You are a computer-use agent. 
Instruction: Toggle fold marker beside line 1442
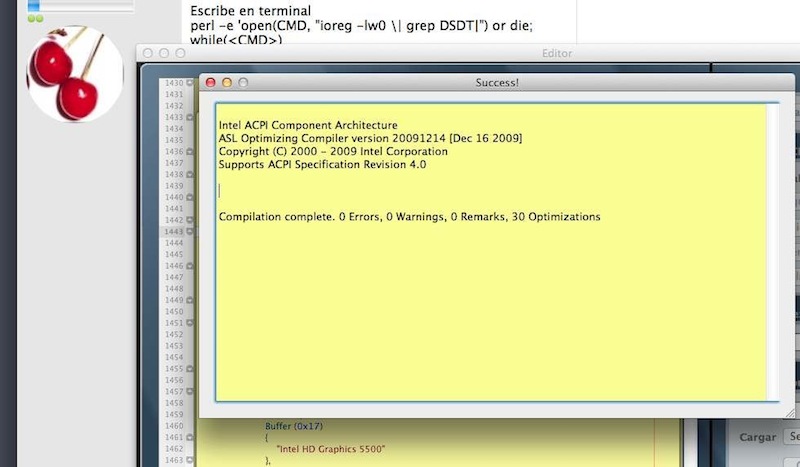click(189, 220)
